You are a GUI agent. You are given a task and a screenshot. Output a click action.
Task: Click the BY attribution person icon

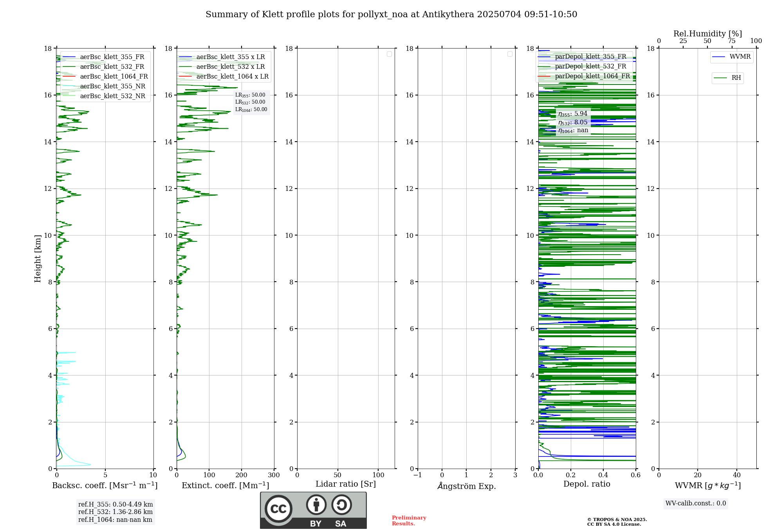316,505
